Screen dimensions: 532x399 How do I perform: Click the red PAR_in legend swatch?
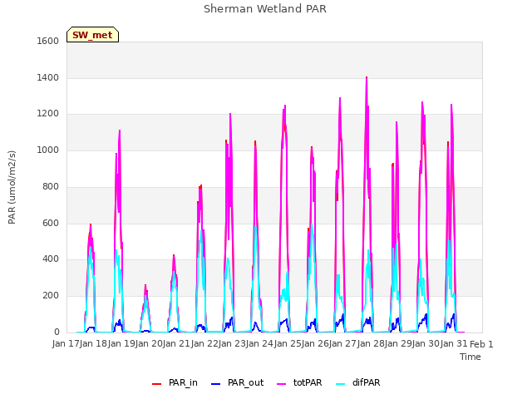point(156,384)
